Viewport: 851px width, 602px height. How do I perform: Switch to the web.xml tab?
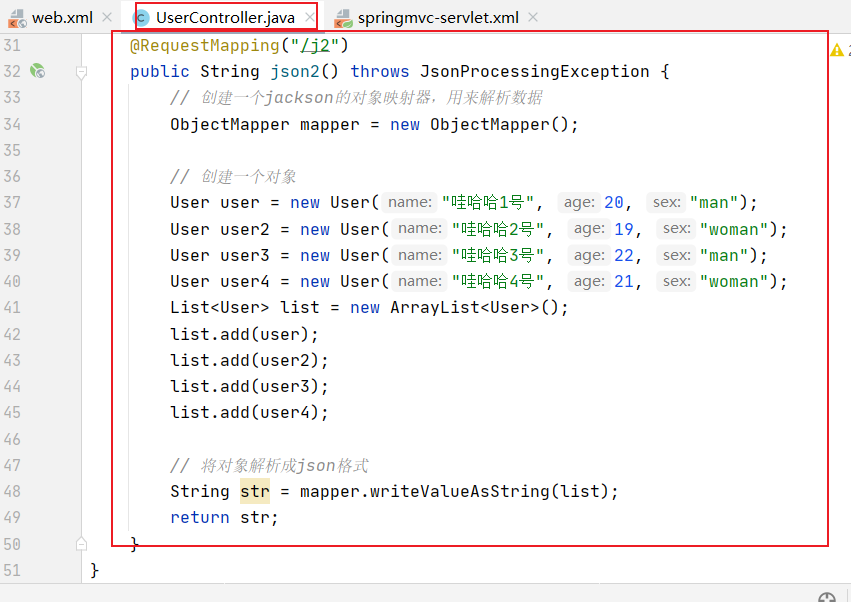click(61, 17)
